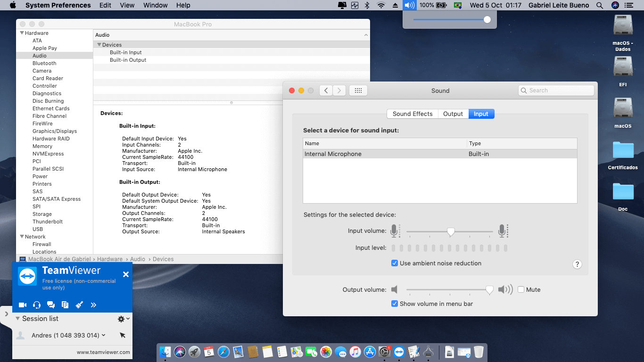Click the TeamViewer headset audio icon
644x362 pixels.
point(37,305)
